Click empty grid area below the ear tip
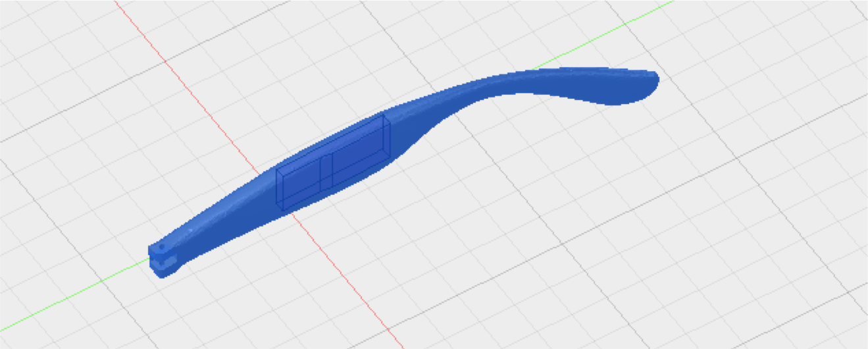 click(x=625, y=171)
